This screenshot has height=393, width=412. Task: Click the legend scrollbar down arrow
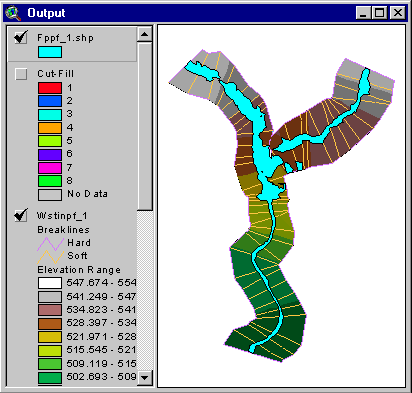coord(145,377)
